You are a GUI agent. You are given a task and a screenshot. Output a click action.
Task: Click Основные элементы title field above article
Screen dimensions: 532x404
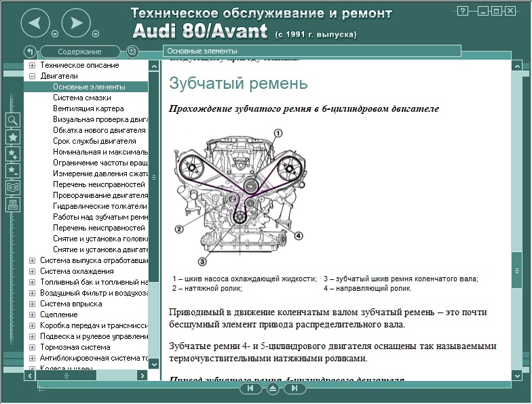point(312,52)
